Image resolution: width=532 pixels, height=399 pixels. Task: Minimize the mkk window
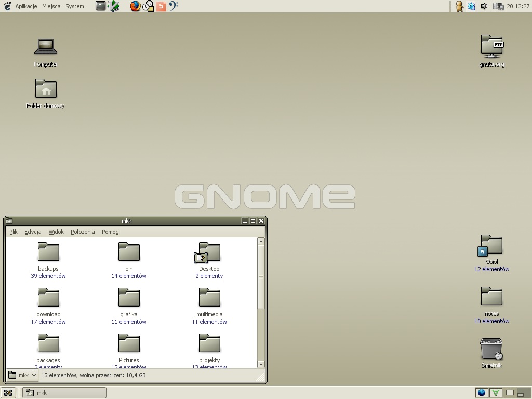pyautogui.click(x=245, y=221)
